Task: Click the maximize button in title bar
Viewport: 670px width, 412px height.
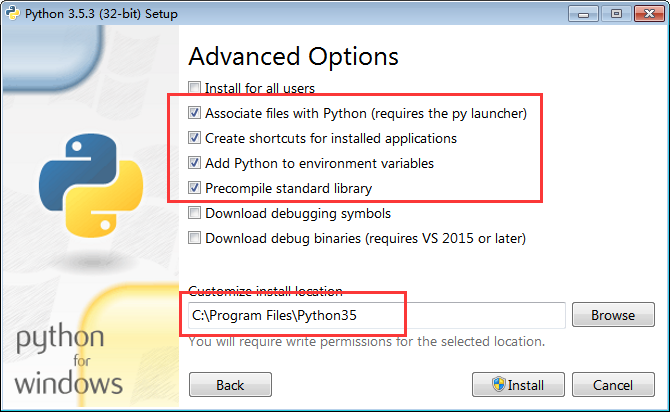Action: (x=616, y=14)
